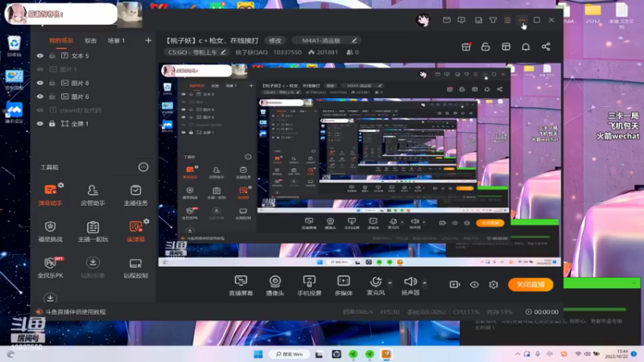The width and height of the screenshot is (644, 362).
Task: Add a new scene with plus
Action: click(x=148, y=40)
